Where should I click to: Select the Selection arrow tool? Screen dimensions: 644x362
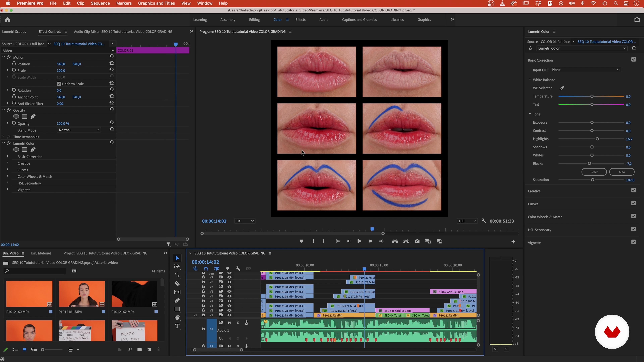pos(177,258)
